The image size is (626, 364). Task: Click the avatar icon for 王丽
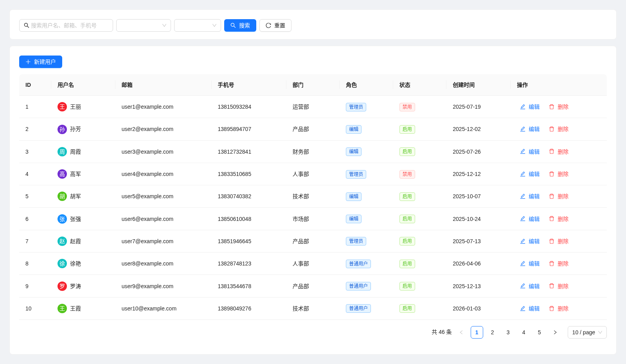pos(62,107)
